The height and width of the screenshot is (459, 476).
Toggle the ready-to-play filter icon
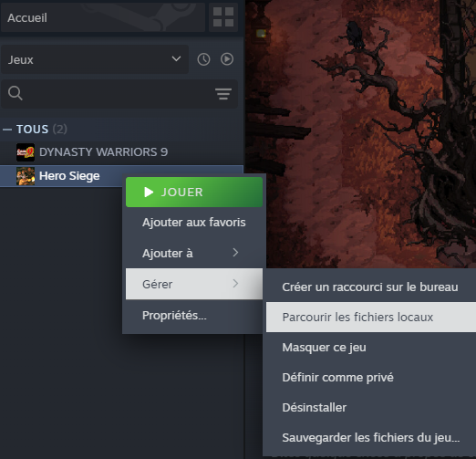point(227,59)
